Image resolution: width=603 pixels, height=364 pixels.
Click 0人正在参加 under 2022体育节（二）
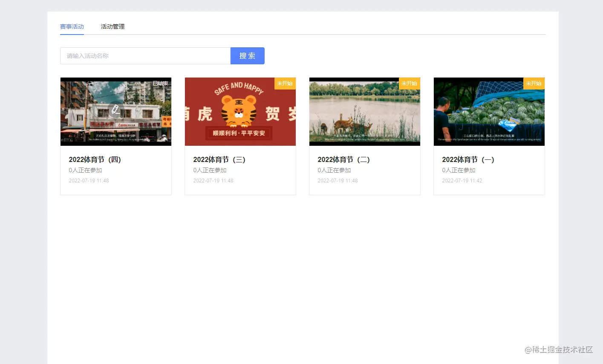pyautogui.click(x=334, y=170)
